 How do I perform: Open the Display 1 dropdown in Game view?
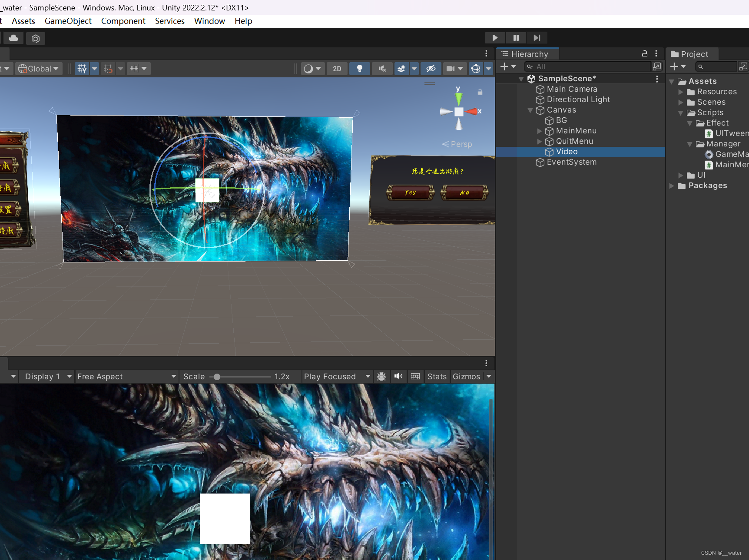[48, 377]
